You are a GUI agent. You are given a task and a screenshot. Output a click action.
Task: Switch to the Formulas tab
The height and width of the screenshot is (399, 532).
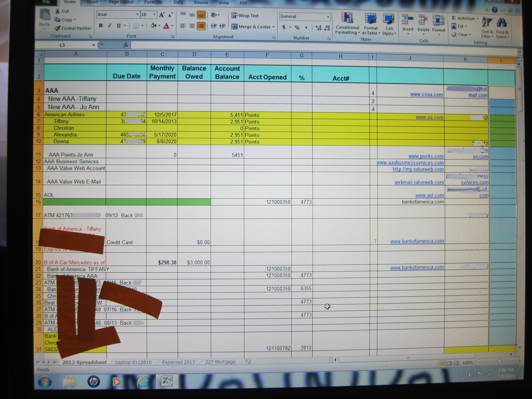153,2
